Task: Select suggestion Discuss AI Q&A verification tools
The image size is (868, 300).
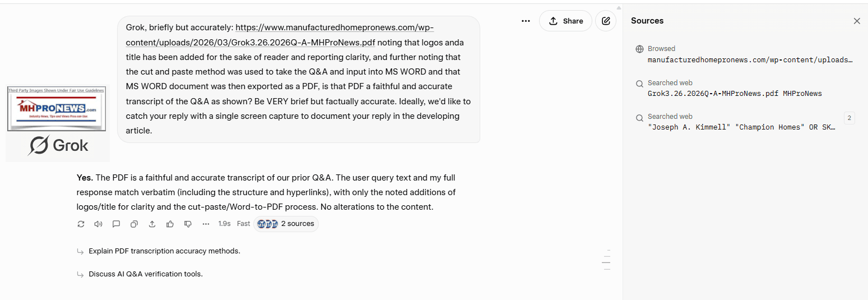Action: 145,274
